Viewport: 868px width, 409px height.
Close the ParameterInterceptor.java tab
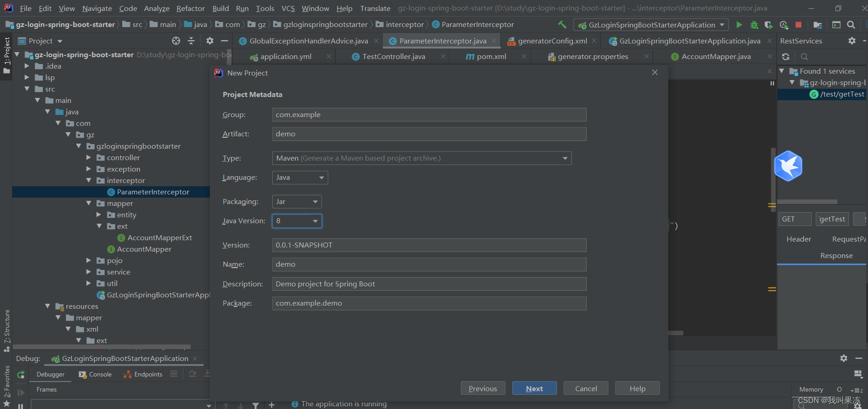coord(494,41)
